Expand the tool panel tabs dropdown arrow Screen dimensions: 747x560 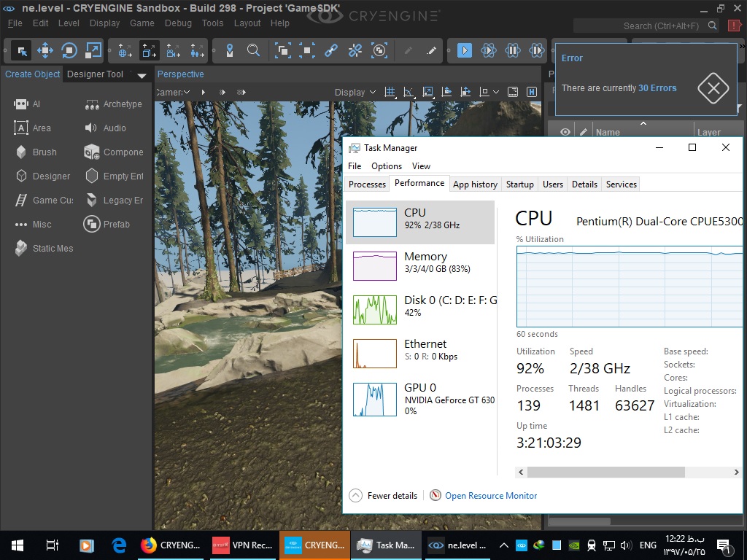coord(142,75)
